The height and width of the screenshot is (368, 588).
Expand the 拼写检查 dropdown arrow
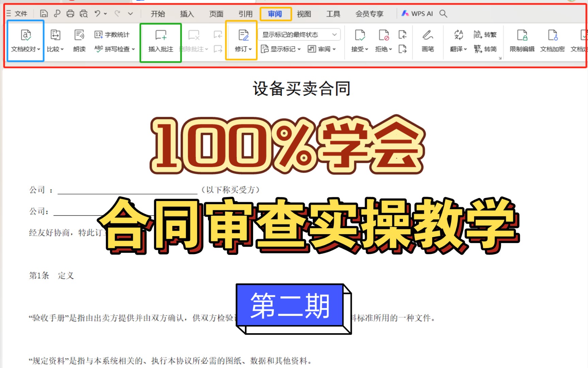coord(133,49)
